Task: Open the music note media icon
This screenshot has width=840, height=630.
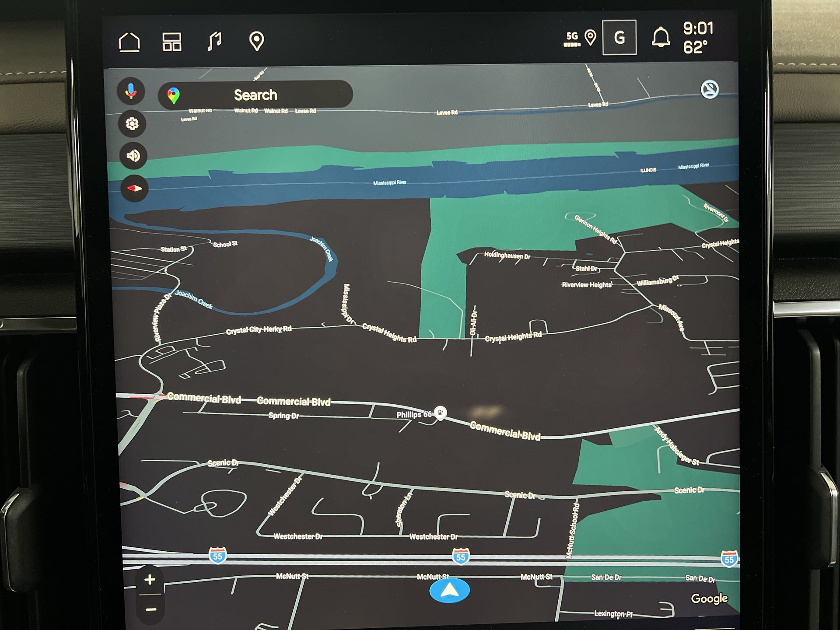Action: [214, 42]
